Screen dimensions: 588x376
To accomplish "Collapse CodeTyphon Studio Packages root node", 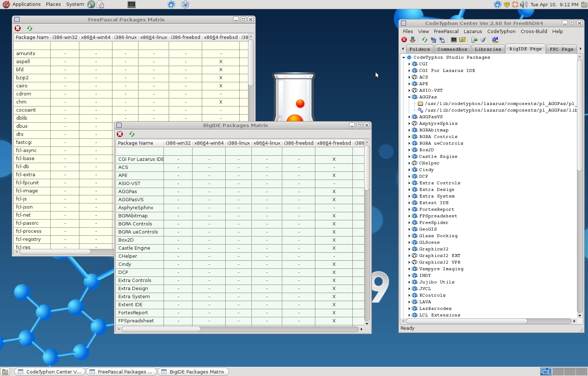I will coord(404,57).
